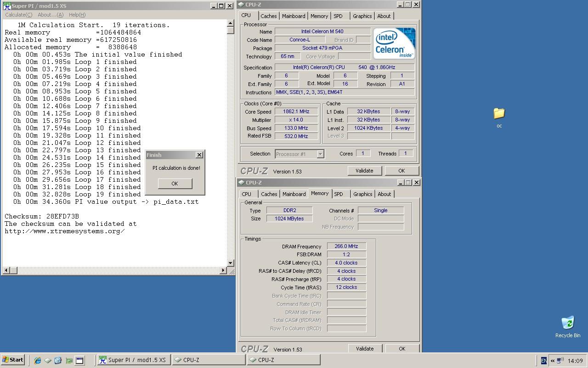This screenshot has width=588, height=368.
Task: Minimize the Super PI window
Action: [214, 6]
